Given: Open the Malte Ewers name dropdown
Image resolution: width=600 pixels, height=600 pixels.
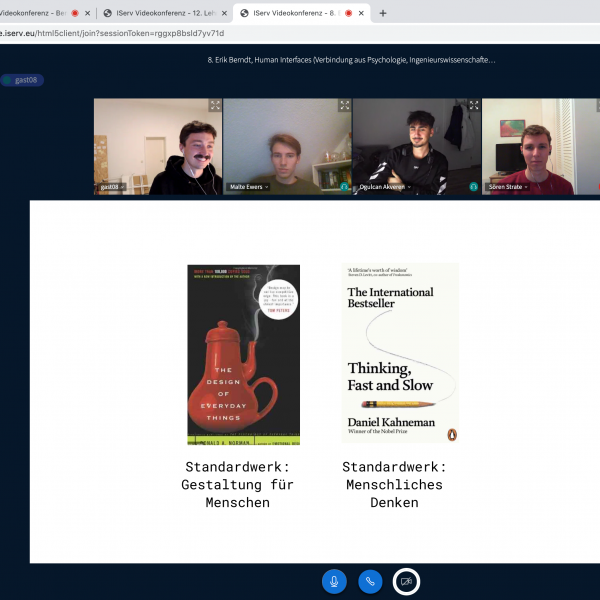Looking at the screenshot, I should pyautogui.click(x=249, y=187).
